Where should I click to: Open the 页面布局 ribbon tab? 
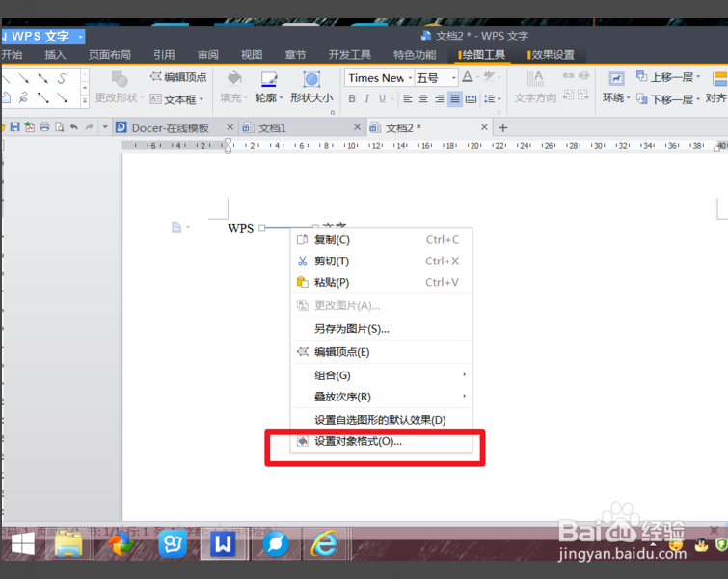pos(110,55)
